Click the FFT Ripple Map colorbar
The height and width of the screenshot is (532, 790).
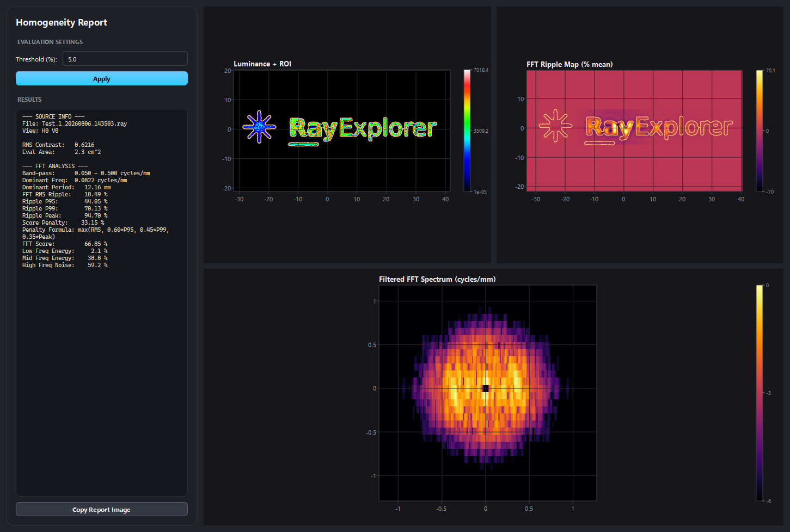pyautogui.click(x=760, y=131)
